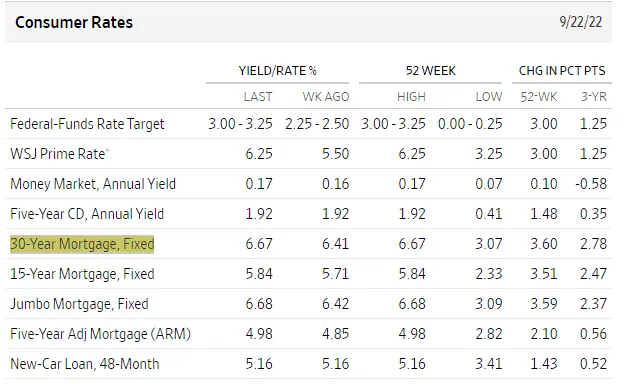Click the 9/22/22 date label
The height and width of the screenshot is (384, 641).
click(x=581, y=22)
